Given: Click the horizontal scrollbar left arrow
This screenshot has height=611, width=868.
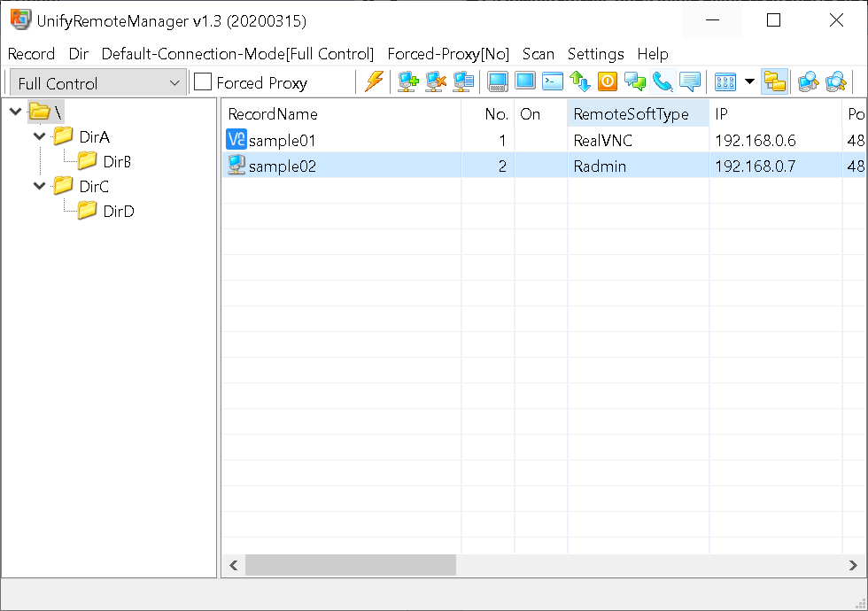Looking at the screenshot, I should [234, 565].
